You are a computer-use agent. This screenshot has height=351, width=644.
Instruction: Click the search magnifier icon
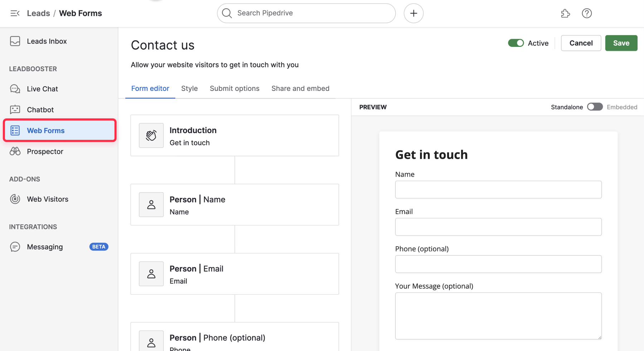click(227, 13)
